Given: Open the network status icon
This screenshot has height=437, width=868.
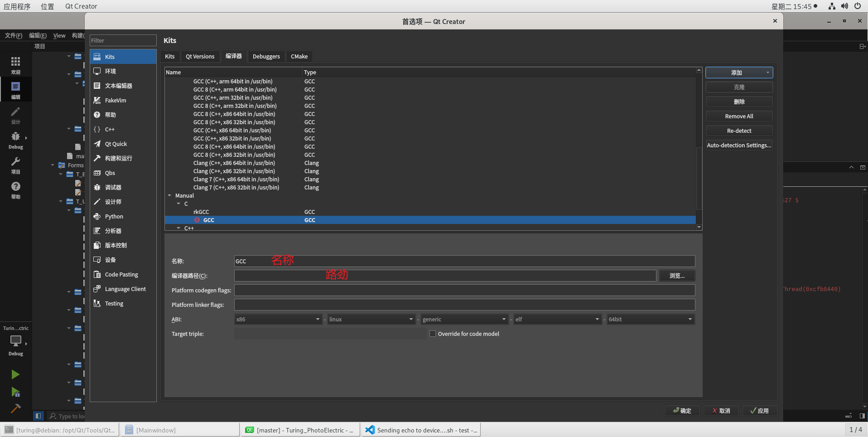Looking at the screenshot, I should [x=832, y=6].
